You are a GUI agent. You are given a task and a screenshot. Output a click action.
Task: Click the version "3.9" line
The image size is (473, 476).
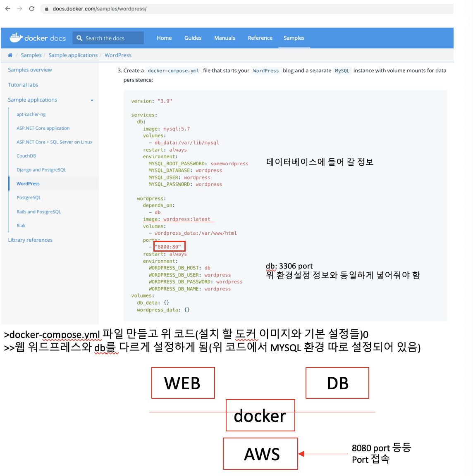click(152, 101)
